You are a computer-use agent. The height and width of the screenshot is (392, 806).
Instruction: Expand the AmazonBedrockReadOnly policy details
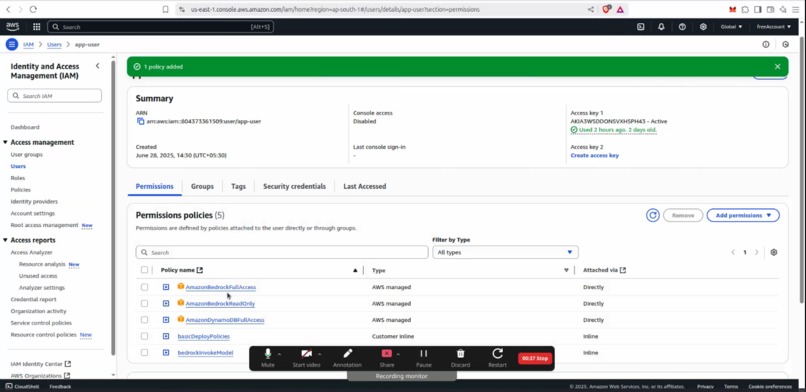coord(166,304)
